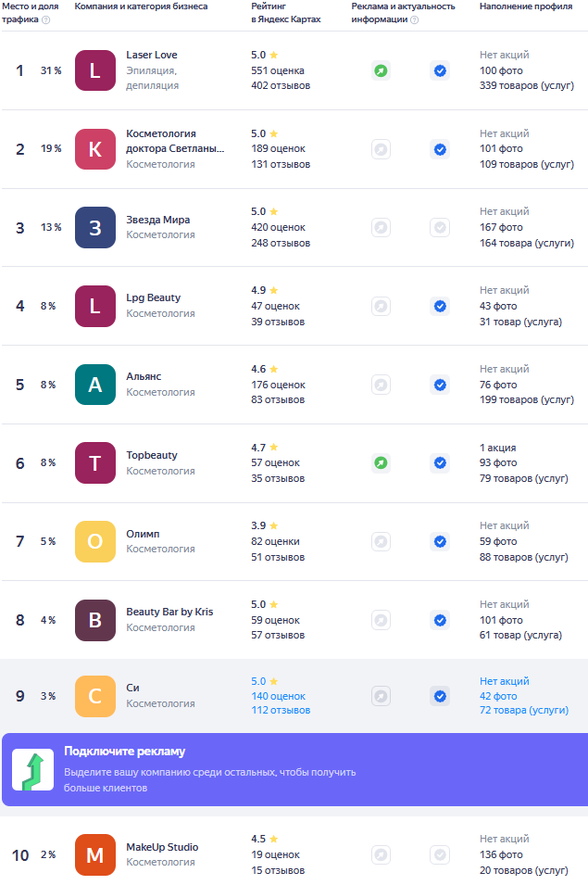This screenshot has width=588, height=885.
Task: Select the Lpg Beauty company name
Action: click(x=154, y=297)
